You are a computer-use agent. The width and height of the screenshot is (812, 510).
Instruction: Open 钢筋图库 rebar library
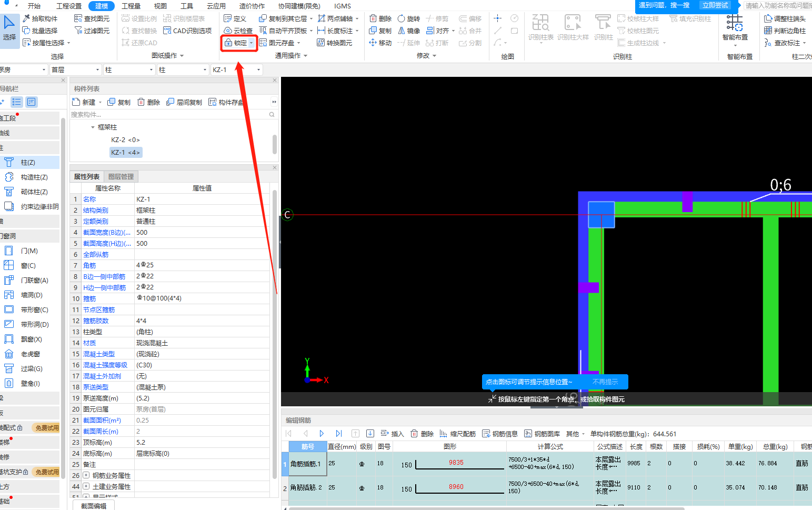542,434
